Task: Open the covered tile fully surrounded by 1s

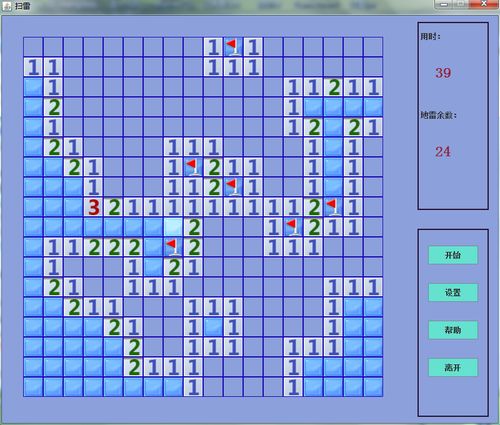Action: (x=213, y=327)
